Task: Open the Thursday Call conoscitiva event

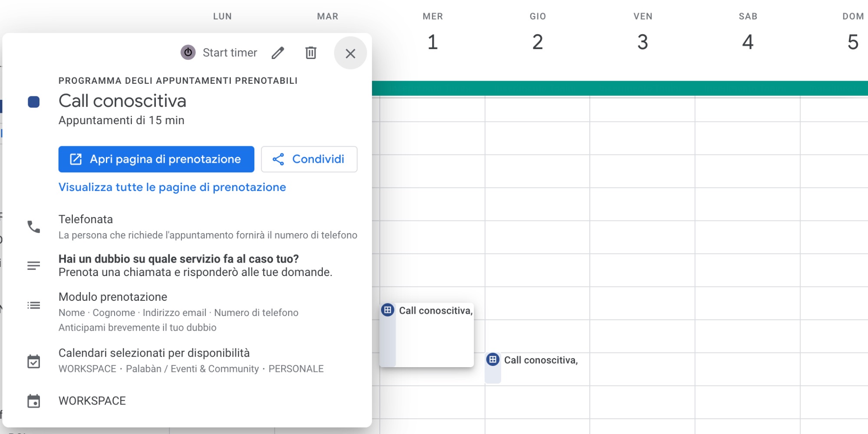Action: [540, 360]
